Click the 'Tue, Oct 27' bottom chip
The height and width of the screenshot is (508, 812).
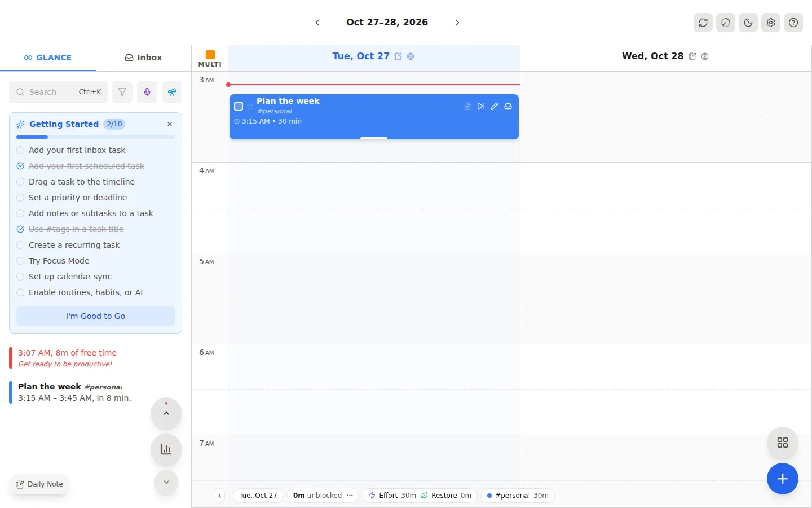[x=258, y=496]
